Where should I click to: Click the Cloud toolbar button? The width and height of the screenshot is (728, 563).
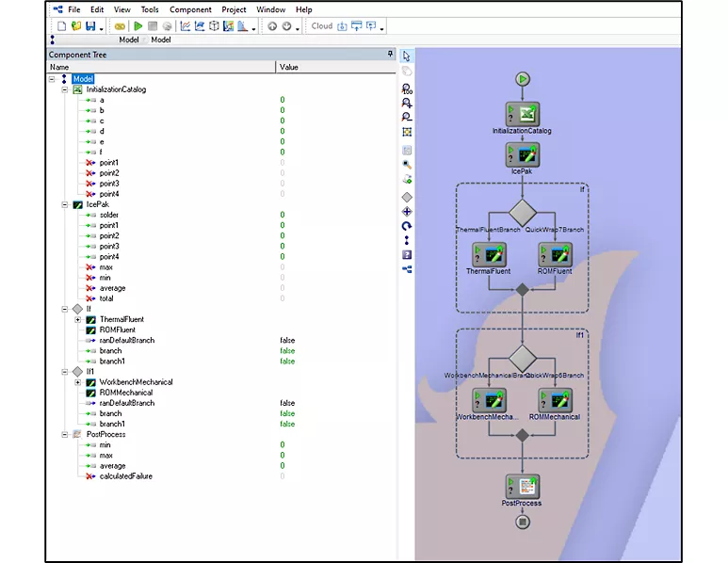(322, 26)
